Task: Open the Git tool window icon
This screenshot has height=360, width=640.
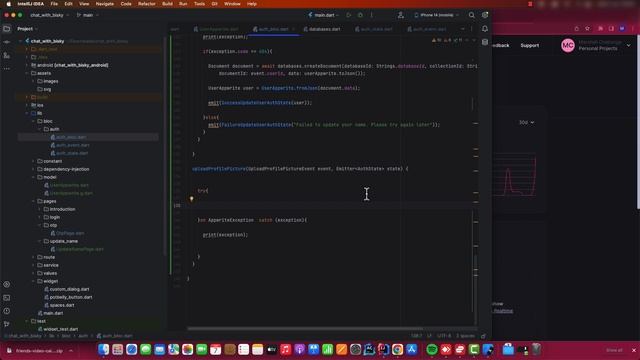Action: tap(7, 324)
